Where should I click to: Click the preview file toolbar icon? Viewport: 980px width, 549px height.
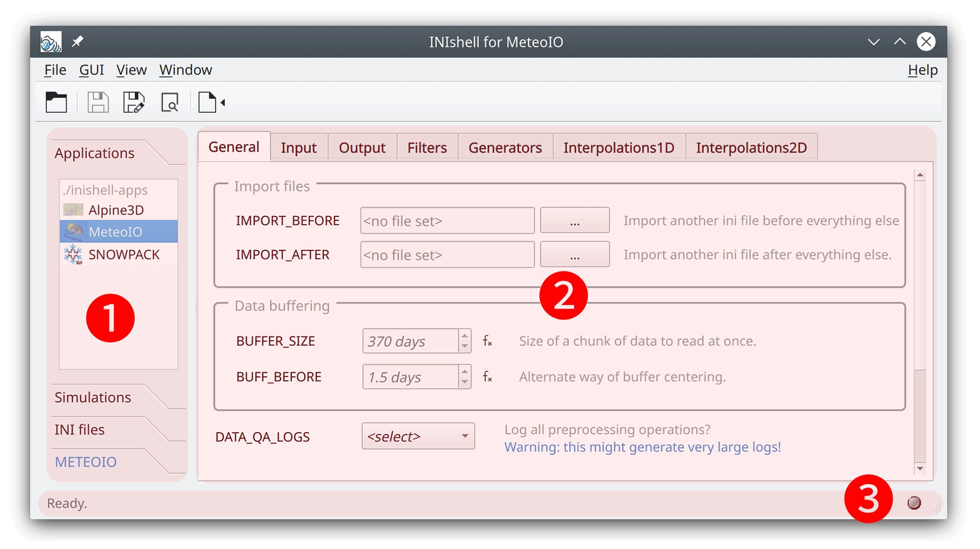click(170, 102)
